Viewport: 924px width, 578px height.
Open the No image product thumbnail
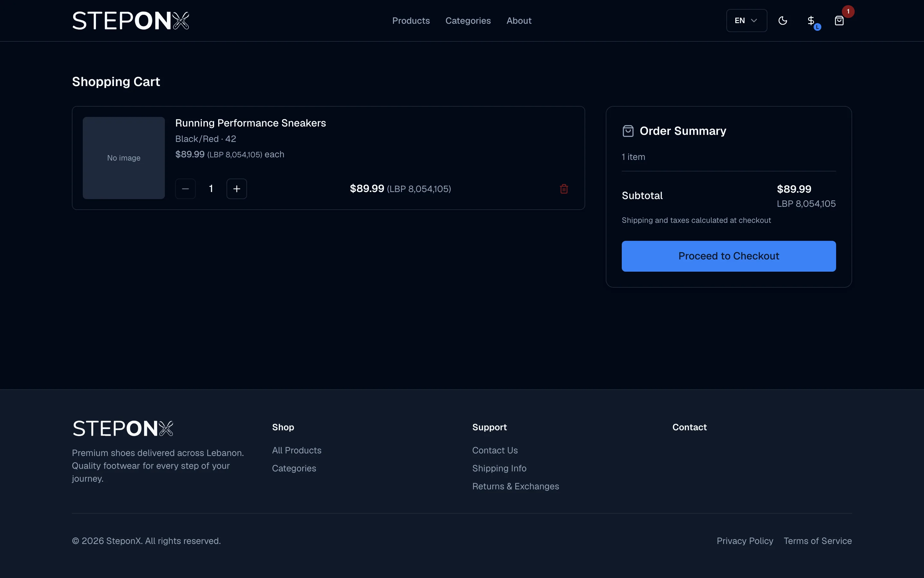click(124, 158)
